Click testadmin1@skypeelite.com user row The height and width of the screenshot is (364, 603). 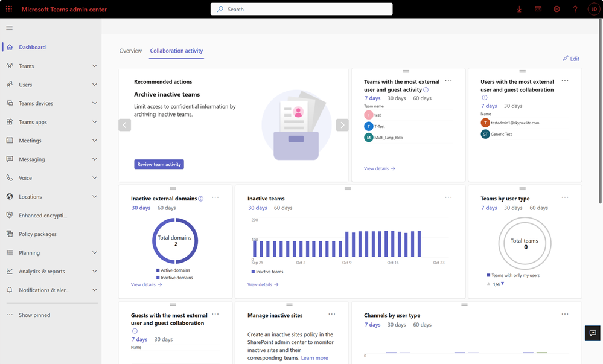click(524, 123)
